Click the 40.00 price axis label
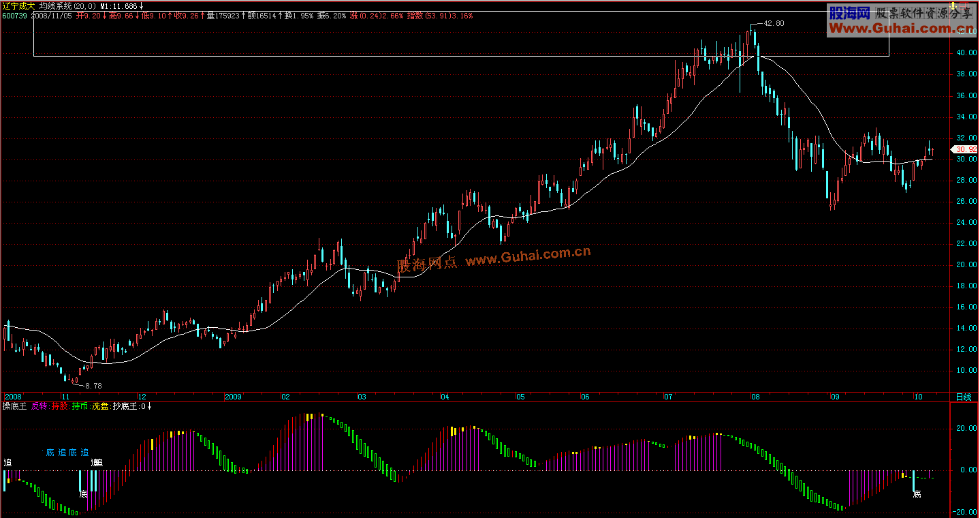980x518 pixels. click(965, 53)
